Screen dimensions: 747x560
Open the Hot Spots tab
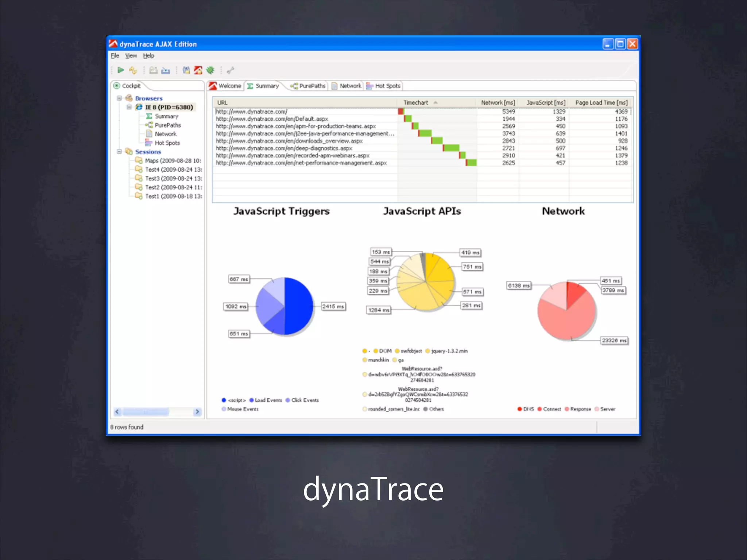coord(383,86)
